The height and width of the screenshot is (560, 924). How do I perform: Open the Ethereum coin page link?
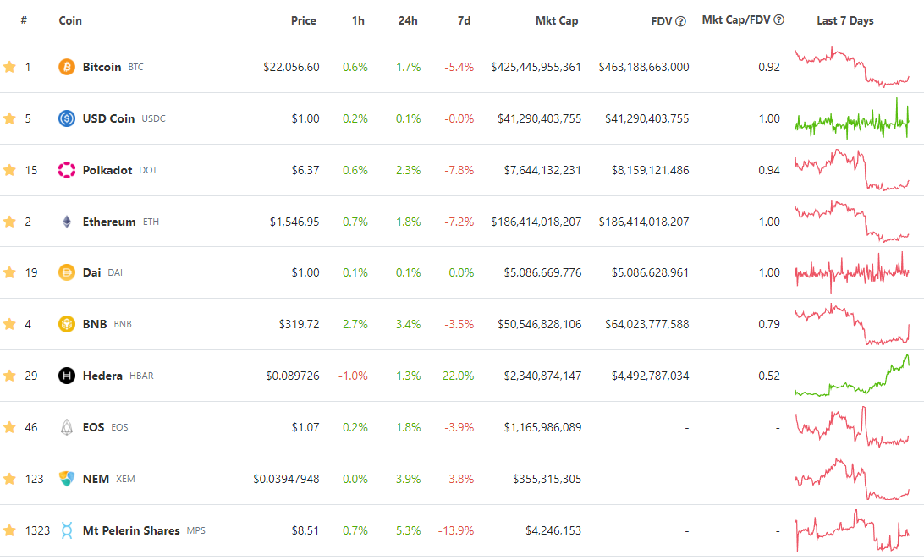click(109, 222)
